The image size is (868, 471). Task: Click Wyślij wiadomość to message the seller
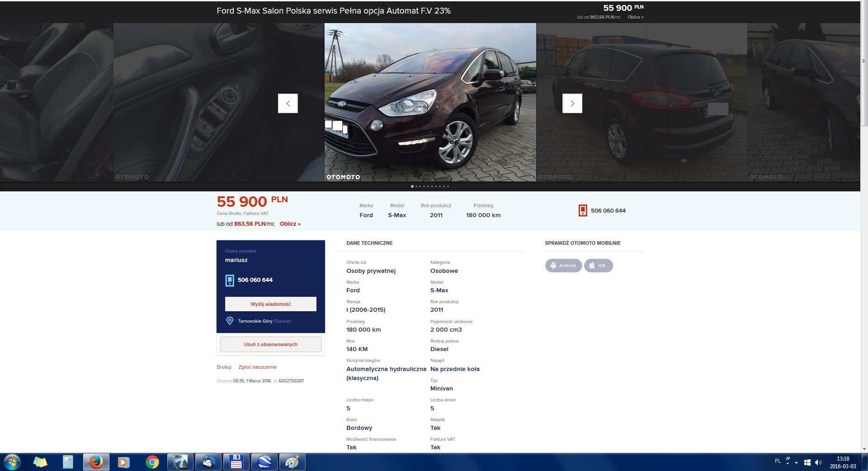(271, 304)
